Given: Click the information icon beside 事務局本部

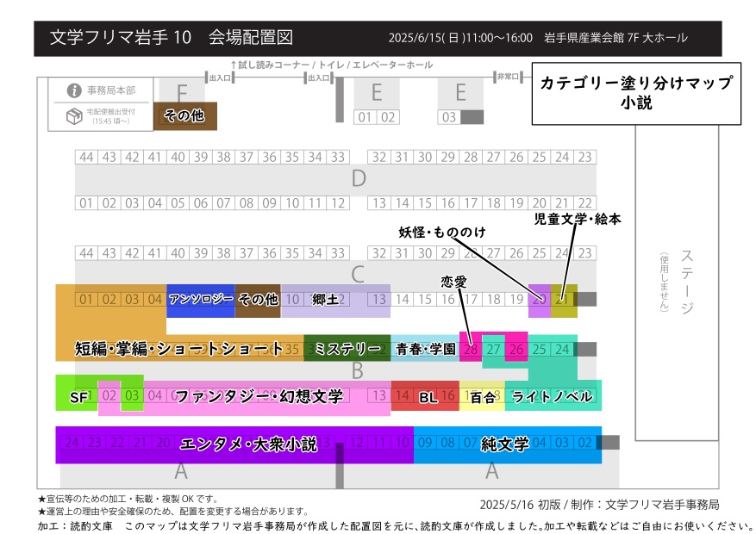Looking at the screenshot, I should tap(75, 90).
